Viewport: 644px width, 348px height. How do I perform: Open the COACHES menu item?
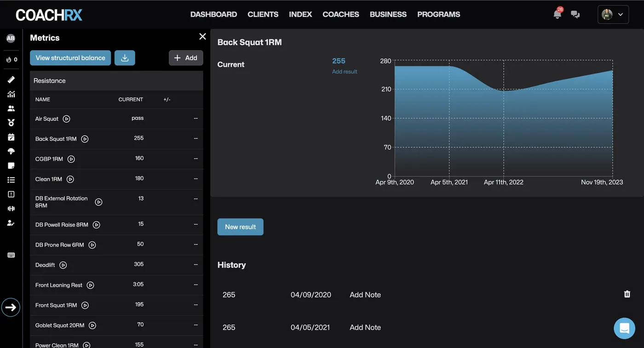tap(341, 14)
